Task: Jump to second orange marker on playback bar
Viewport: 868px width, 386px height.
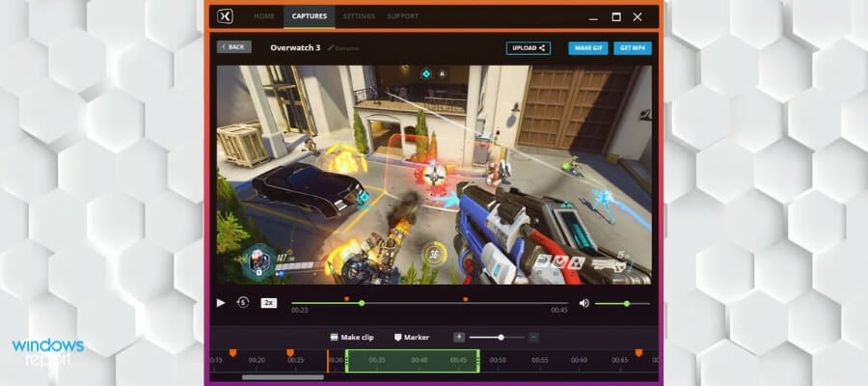Action: click(x=465, y=299)
